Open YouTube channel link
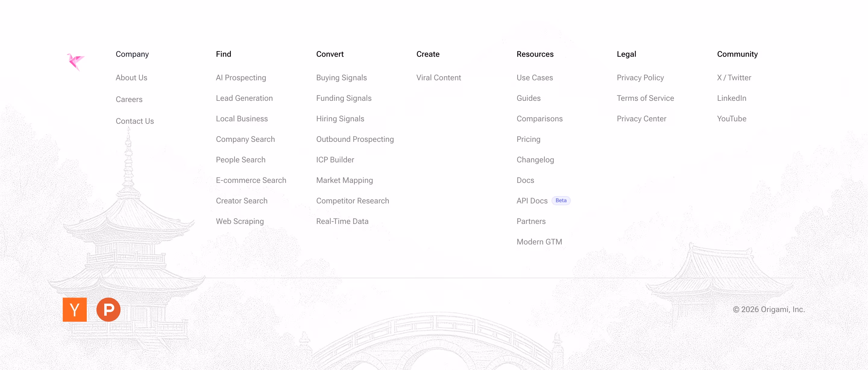Screen dimensions: 868x370 731,119
